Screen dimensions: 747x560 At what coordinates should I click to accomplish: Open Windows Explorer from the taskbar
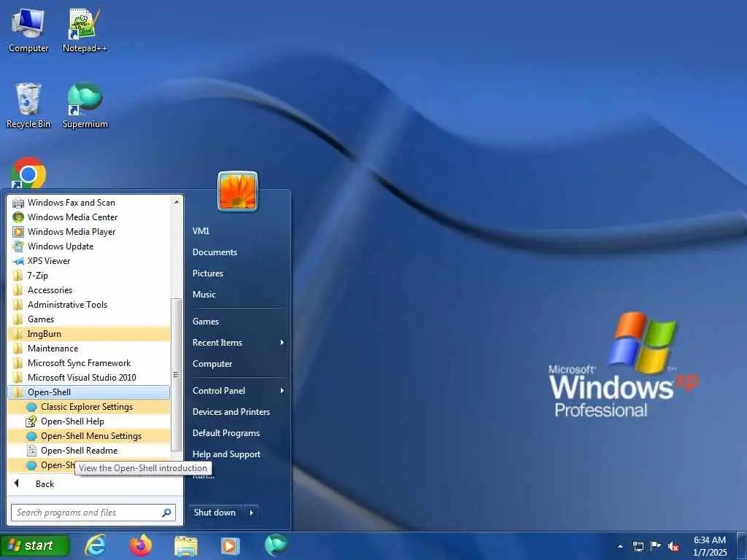[x=186, y=545]
